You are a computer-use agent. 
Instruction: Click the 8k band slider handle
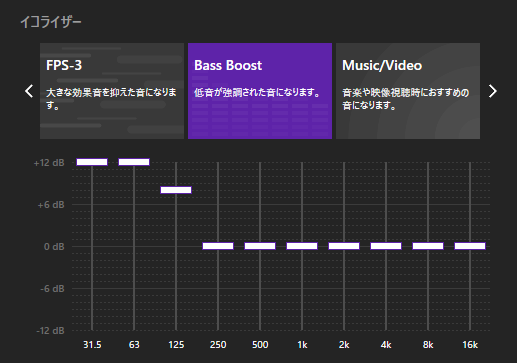(x=428, y=246)
